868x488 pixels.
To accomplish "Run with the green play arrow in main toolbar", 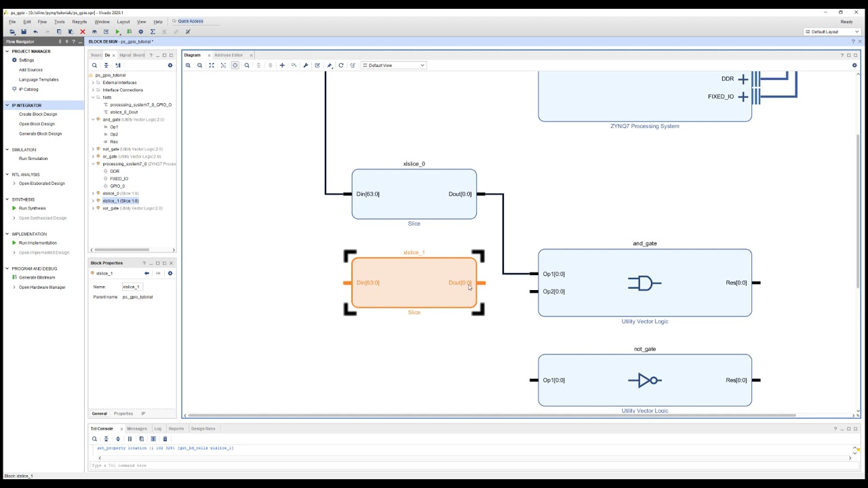I will coord(117,32).
